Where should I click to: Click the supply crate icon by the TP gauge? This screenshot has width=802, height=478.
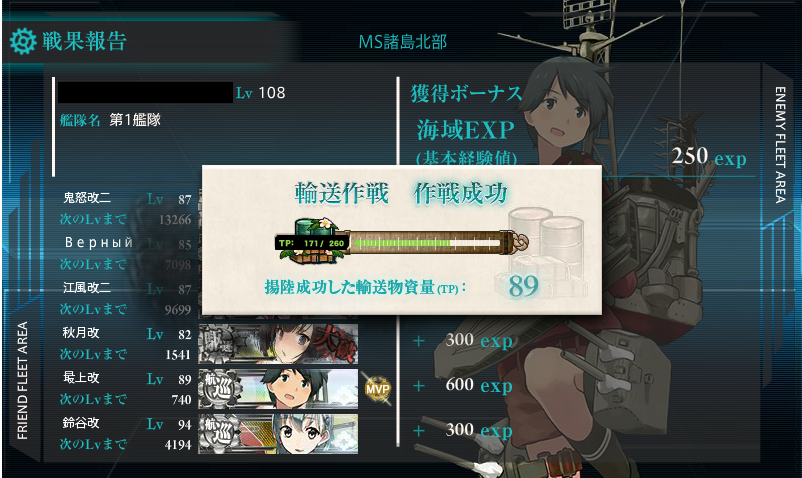313,241
